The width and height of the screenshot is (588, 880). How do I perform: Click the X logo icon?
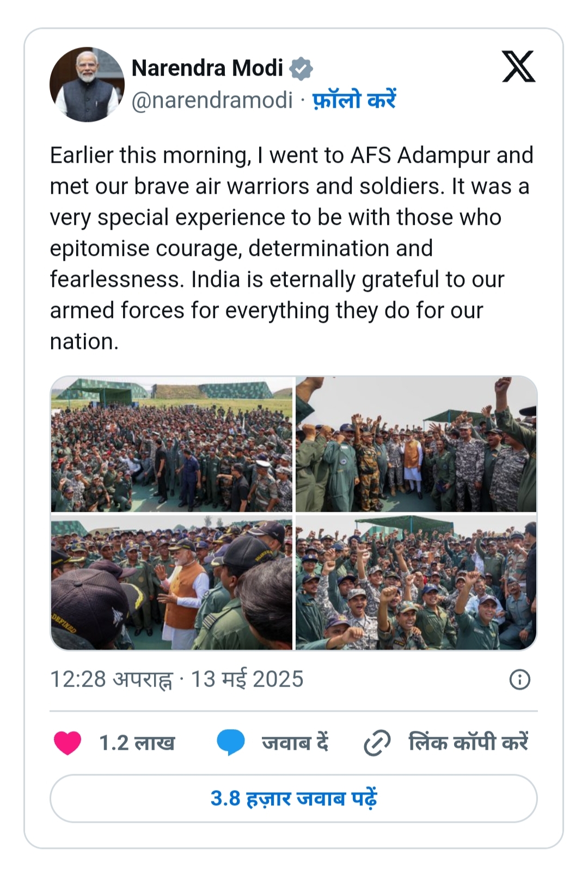(518, 66)
